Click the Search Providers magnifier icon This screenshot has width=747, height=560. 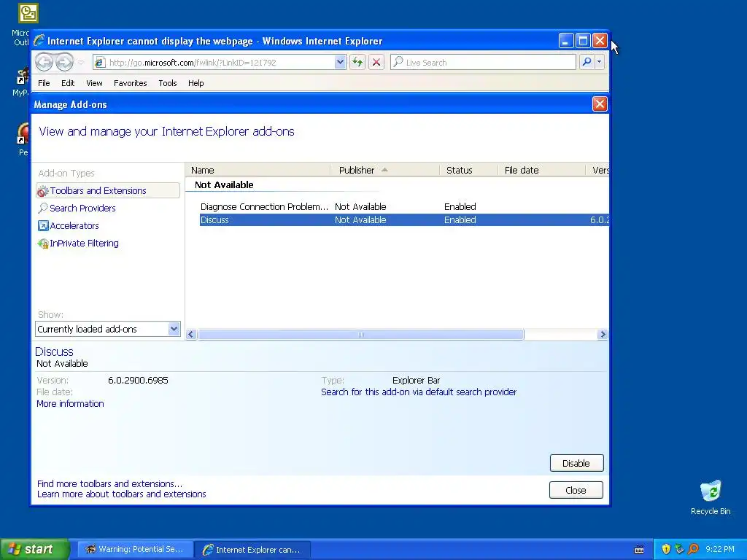pyautogui.click(x=43, y=208)
